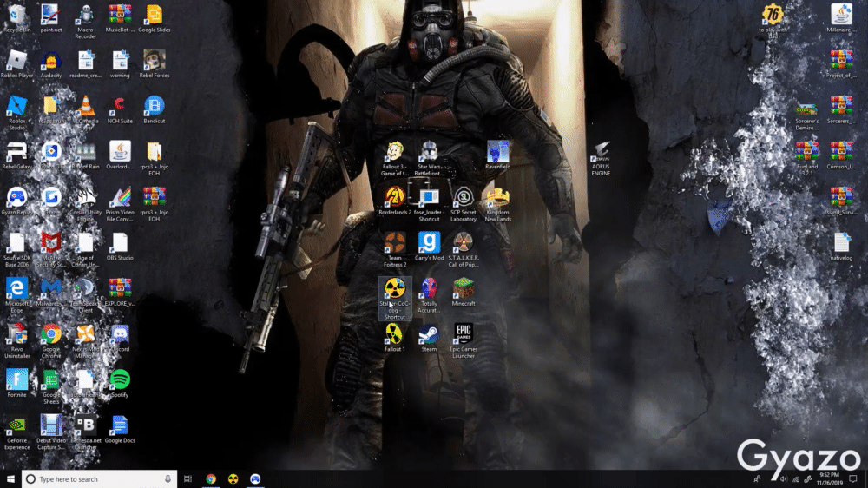Select the Bandicut desktop icon
868x488 pixels.
154,109
